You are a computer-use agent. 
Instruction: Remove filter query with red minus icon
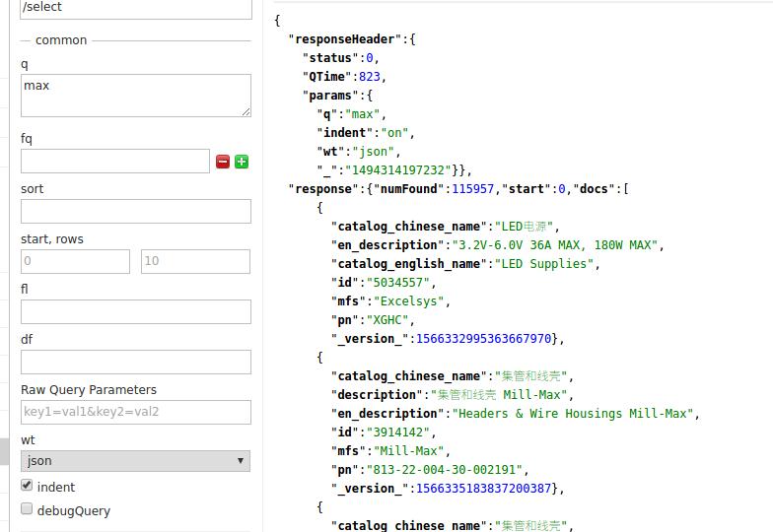[x=223, y=162]
